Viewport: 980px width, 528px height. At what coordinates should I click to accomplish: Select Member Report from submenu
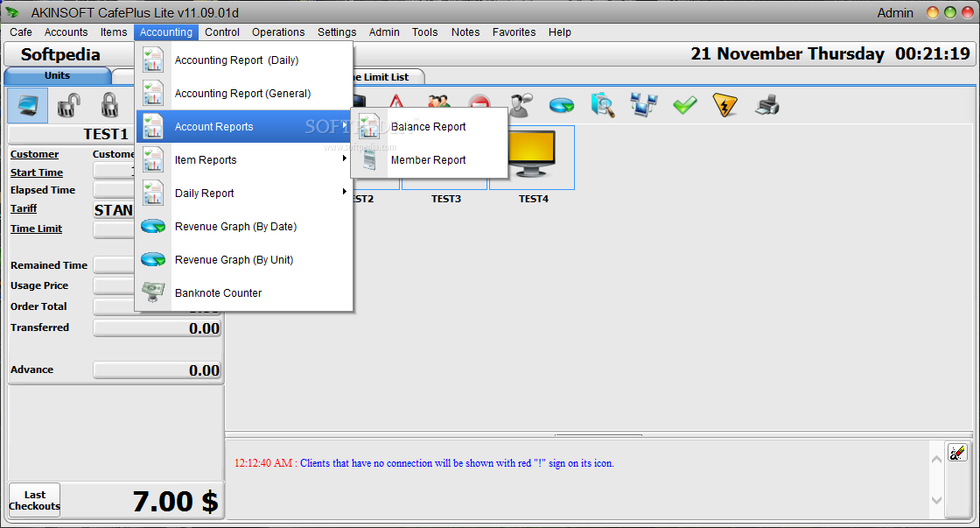pyautogui.click(x=430, y=160)
